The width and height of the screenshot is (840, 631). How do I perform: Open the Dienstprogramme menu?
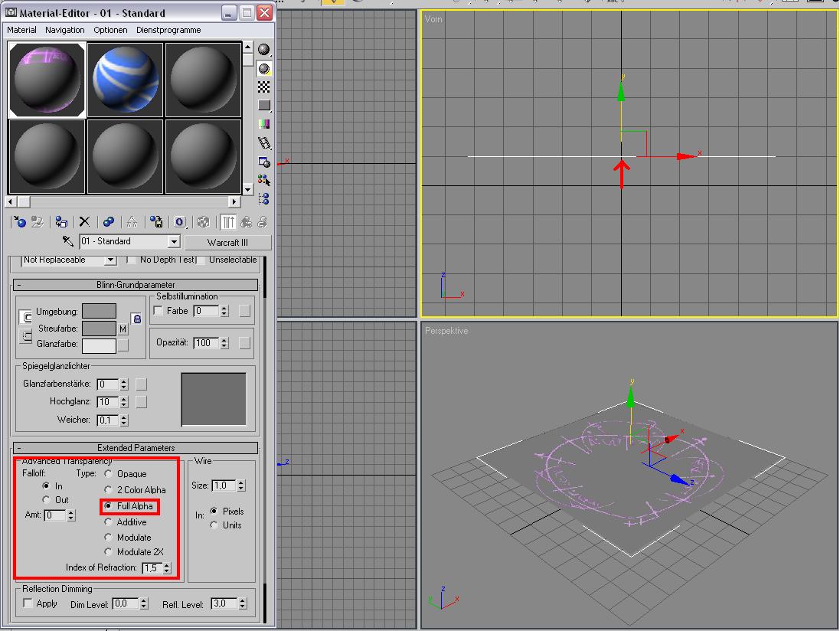coord(168,30)
